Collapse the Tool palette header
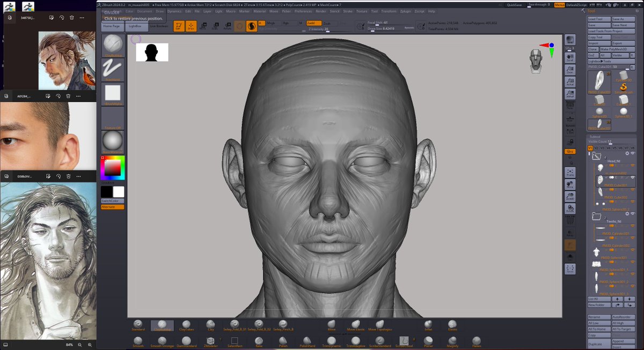Screen dimensions: 644x350 [591, 11]
